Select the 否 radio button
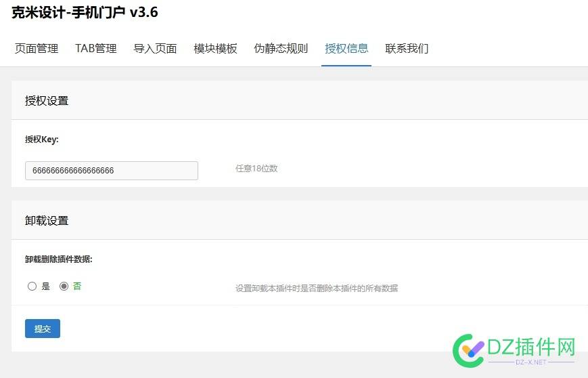Screen dimensions: 588x378 (64, 287)
